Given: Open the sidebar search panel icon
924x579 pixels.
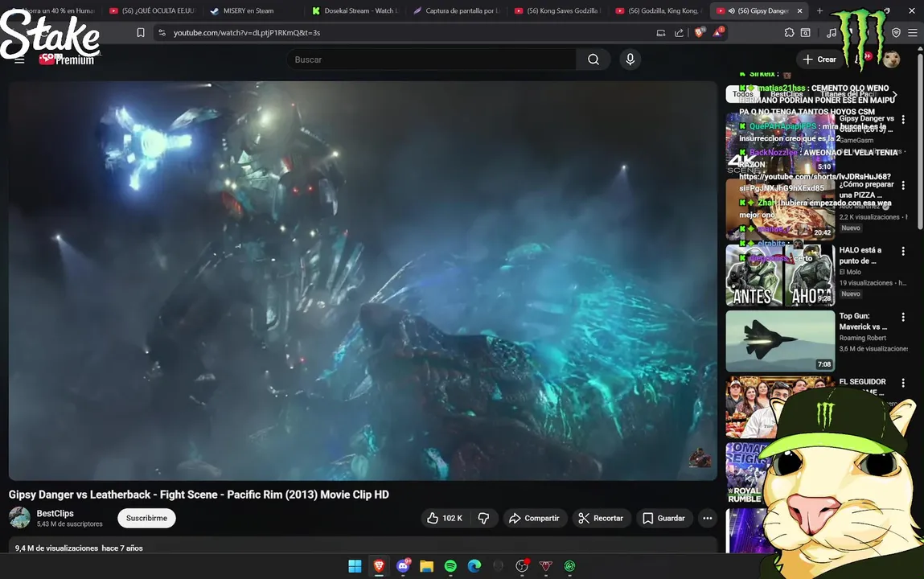Looking at the screenshot, I should [806, 33].
